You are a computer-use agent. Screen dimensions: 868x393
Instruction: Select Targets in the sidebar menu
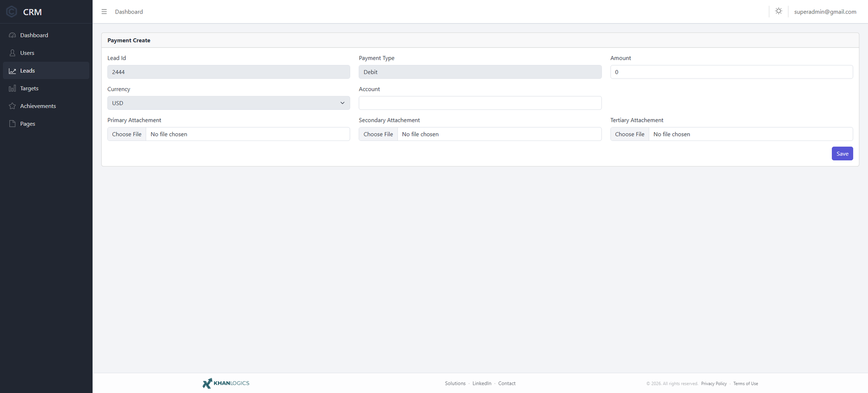pyautogui.click(x=46, y=89)
